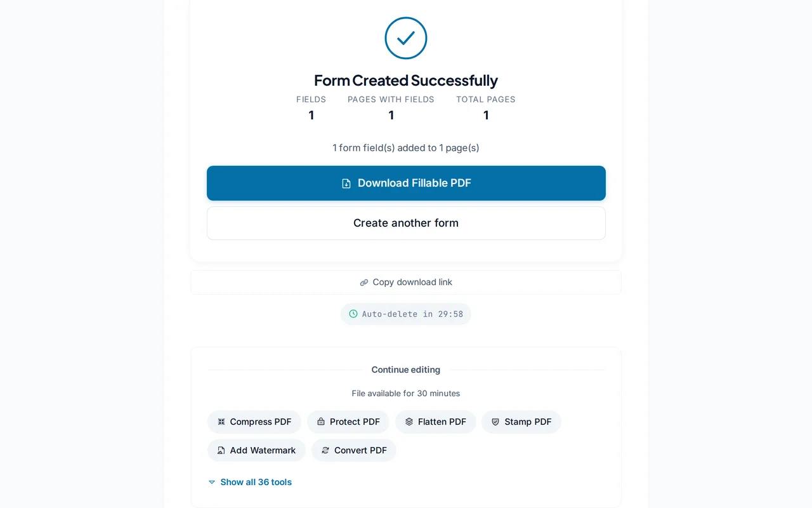
Task: Click the image icon next to Add Watermark
Action: point(221,450)
